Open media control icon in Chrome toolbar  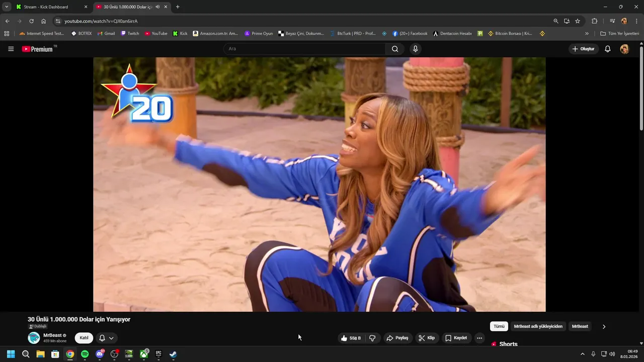tap(612, 21)
